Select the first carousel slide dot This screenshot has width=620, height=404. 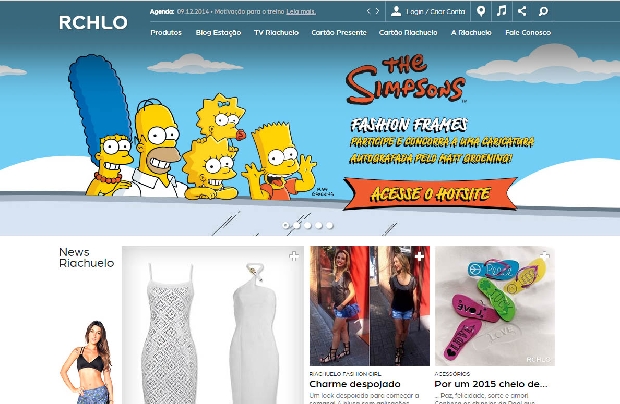coord(285,225)
